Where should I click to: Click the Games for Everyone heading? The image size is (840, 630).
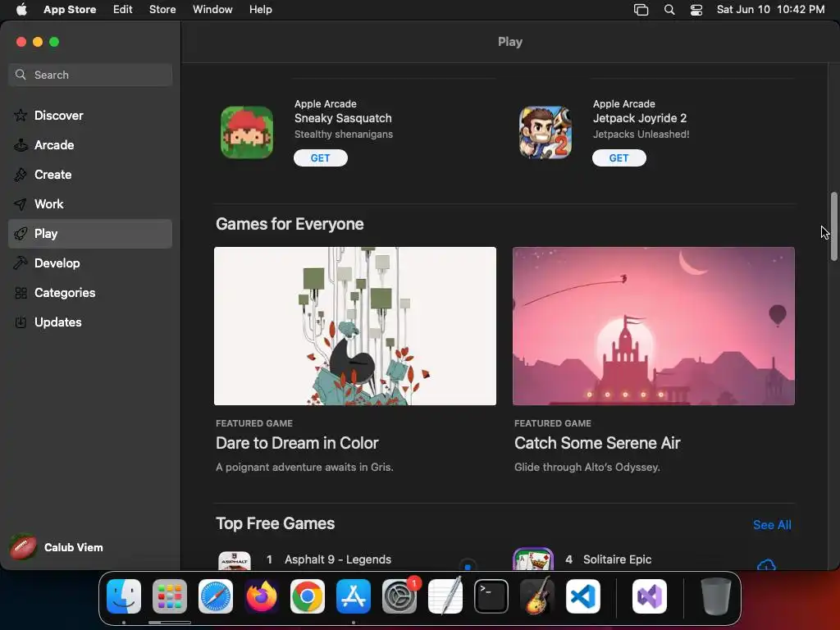pos(290,224)
